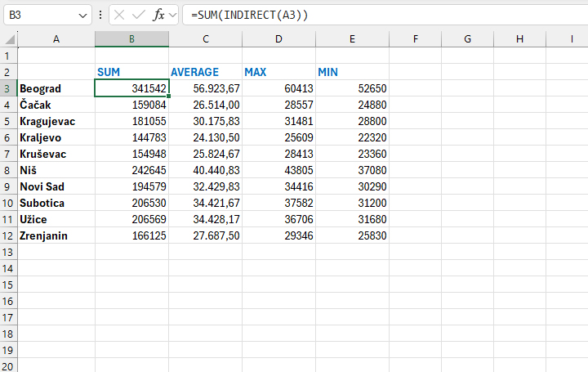
Task: Click the MAX header cell
Action: (278, 72)
